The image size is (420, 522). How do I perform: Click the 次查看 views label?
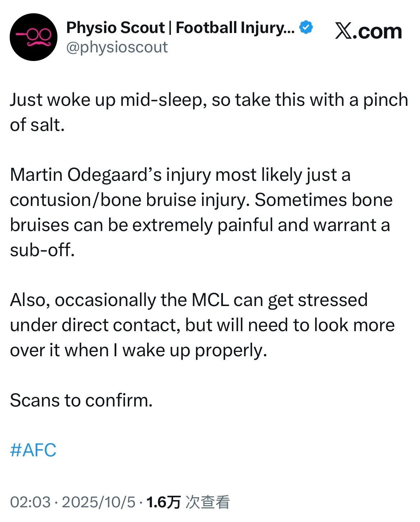[x=208, y=502]
